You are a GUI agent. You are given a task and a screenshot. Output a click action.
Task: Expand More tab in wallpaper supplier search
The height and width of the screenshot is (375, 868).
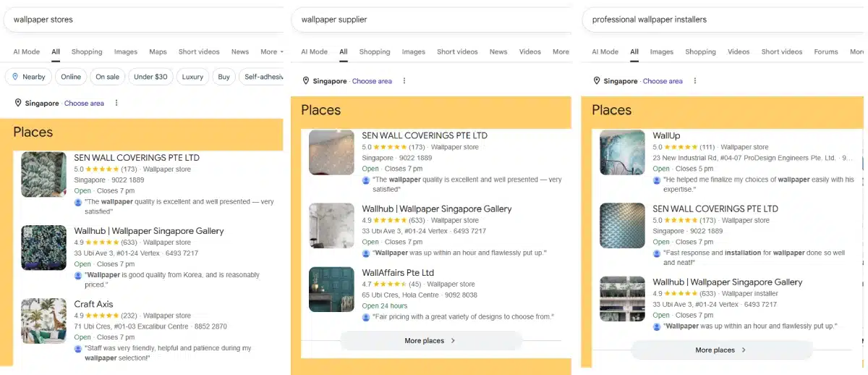(561, 52)
